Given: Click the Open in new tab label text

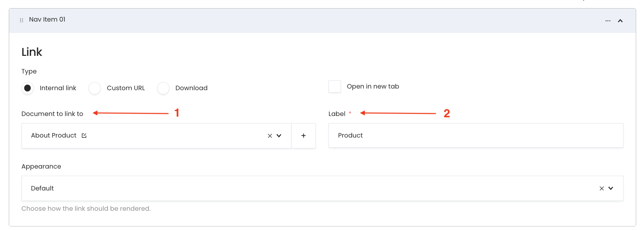Looking at the screenshot, I should pyautogui.click(x=373, y=87).
